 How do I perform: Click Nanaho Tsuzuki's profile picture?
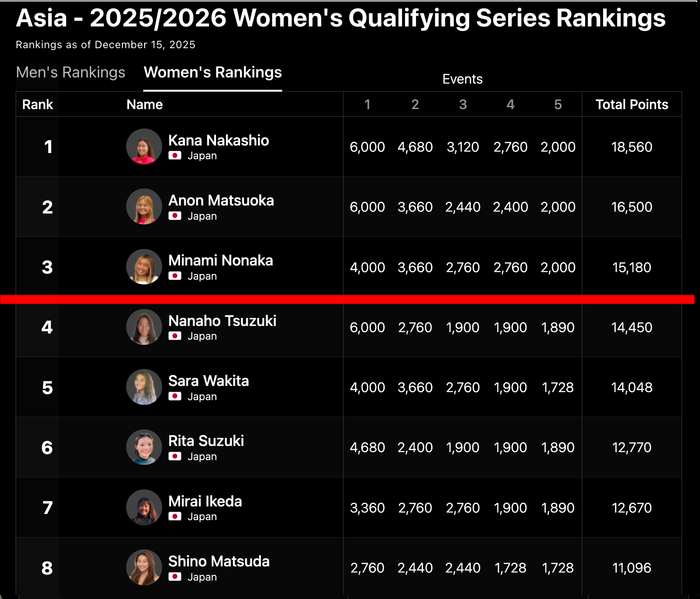pos(144,327)
